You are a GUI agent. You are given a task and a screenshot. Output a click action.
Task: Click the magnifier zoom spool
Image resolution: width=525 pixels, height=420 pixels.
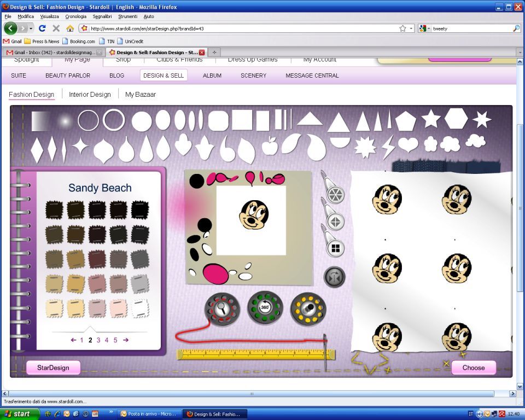click(x=223, y=309)
